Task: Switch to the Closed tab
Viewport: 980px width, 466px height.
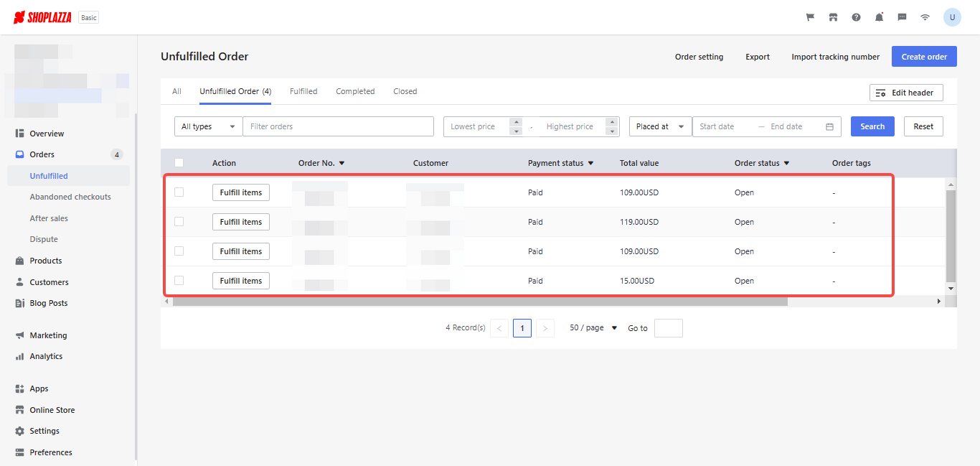Action: [405, 91]
